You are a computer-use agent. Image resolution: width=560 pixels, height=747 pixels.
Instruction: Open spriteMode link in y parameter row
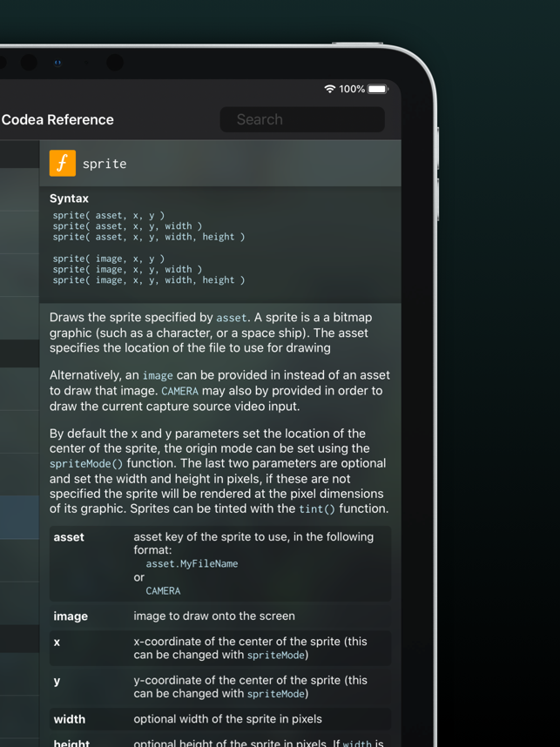(x=275, y=694)
